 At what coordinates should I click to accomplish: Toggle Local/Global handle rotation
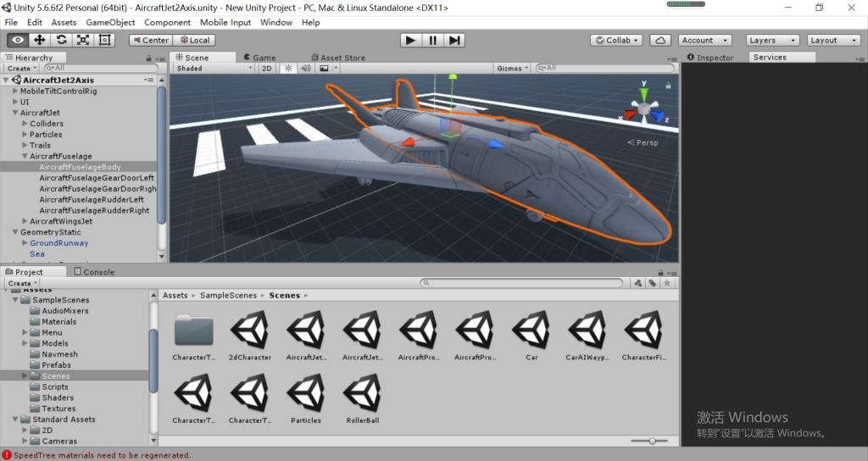point(194,40)
